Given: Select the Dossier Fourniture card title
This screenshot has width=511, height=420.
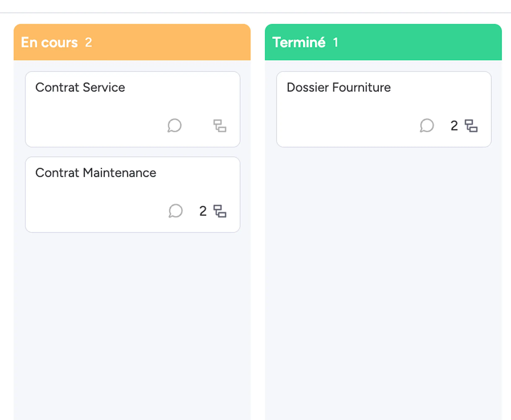Looking at the screenshot, I should point(339,87).
